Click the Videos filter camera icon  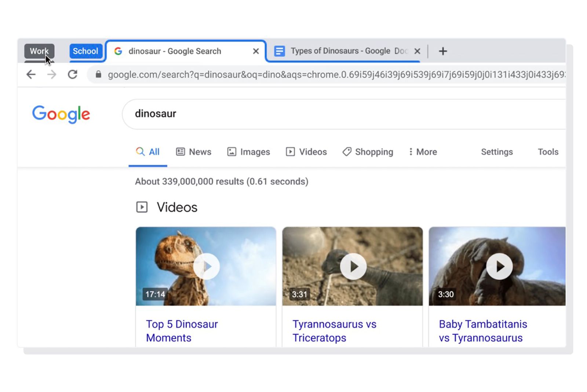(x=290, y=151)
